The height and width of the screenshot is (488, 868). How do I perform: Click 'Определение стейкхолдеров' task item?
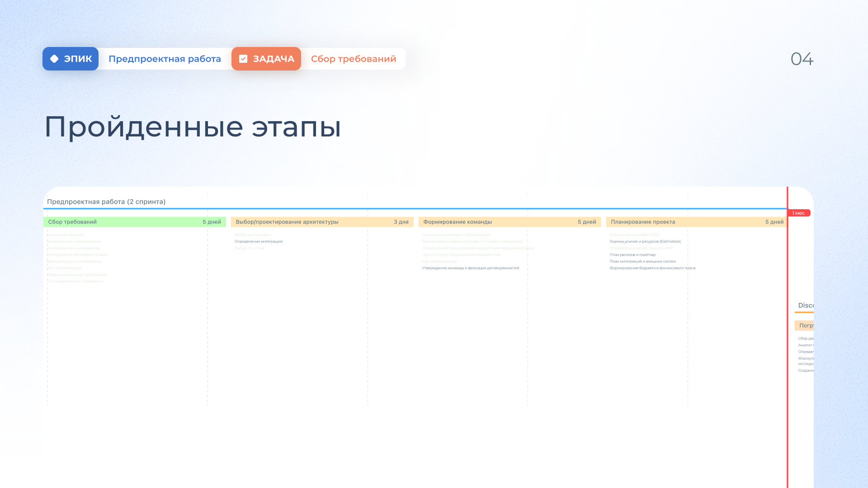coord(74,241)
